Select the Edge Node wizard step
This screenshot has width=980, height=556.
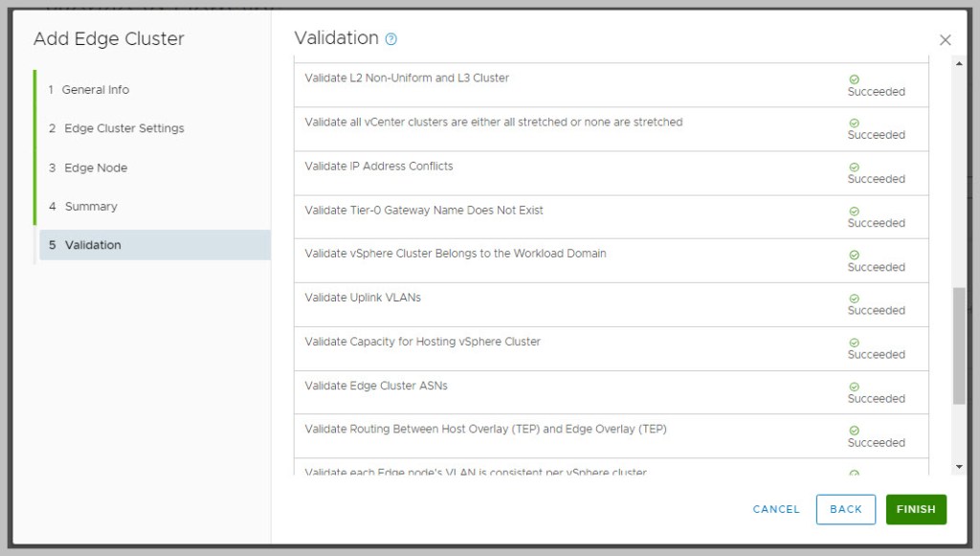tap(95, 167)
